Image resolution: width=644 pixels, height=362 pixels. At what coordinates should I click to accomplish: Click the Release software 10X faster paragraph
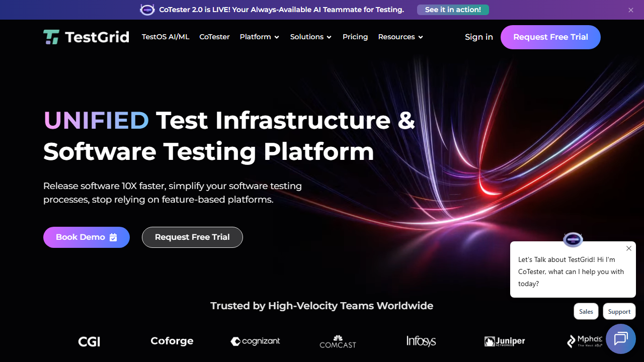click(173, 193)
